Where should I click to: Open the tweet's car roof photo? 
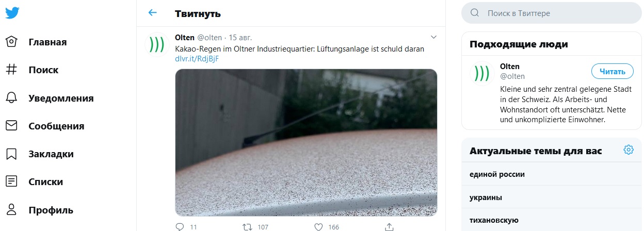click(306, 142)
